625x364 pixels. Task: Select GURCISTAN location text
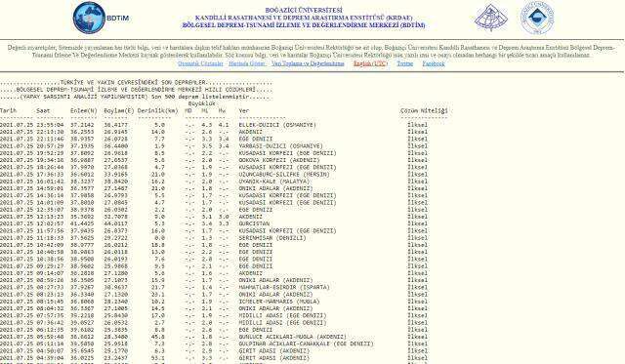point(254,223)
